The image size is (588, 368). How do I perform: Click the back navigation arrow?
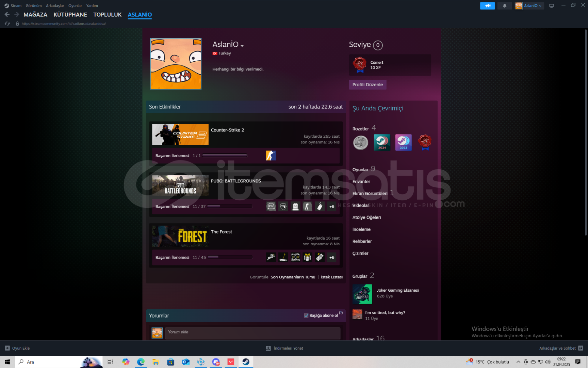tap(7, 15)
